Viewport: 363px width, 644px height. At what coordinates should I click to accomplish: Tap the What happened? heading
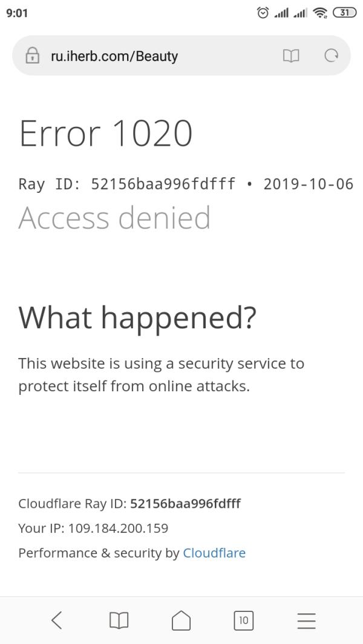(138, 318)
